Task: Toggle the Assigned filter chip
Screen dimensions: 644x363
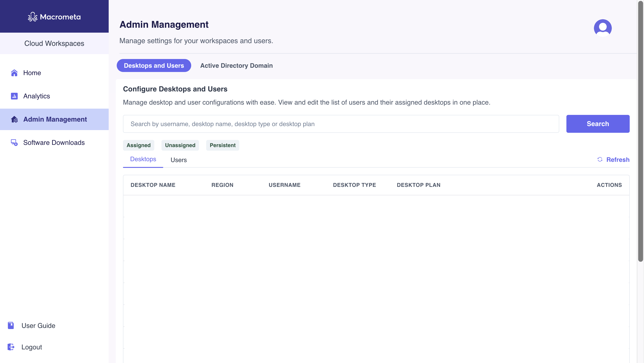Action: (138, 145)
